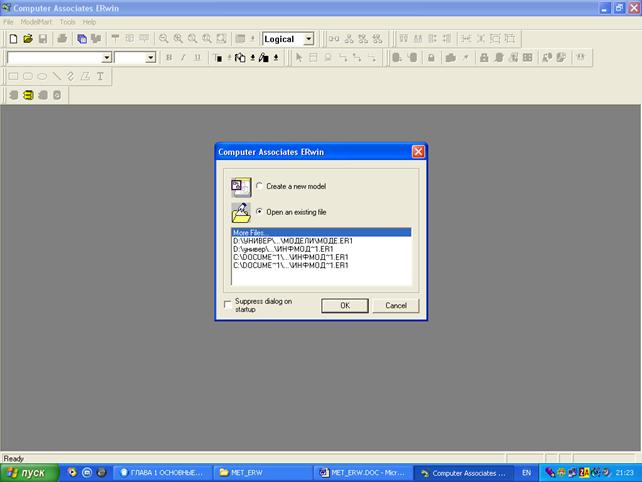Viewport: 642px width, 482px height.
Task: Select 'Open an existing file' radio button
Action: (260, 212)
